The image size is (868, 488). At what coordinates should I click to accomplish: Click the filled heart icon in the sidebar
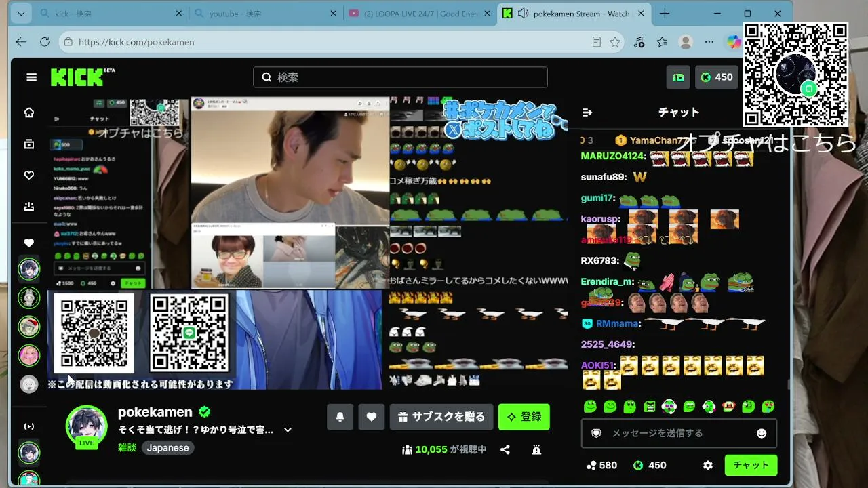tap(29, 243)
